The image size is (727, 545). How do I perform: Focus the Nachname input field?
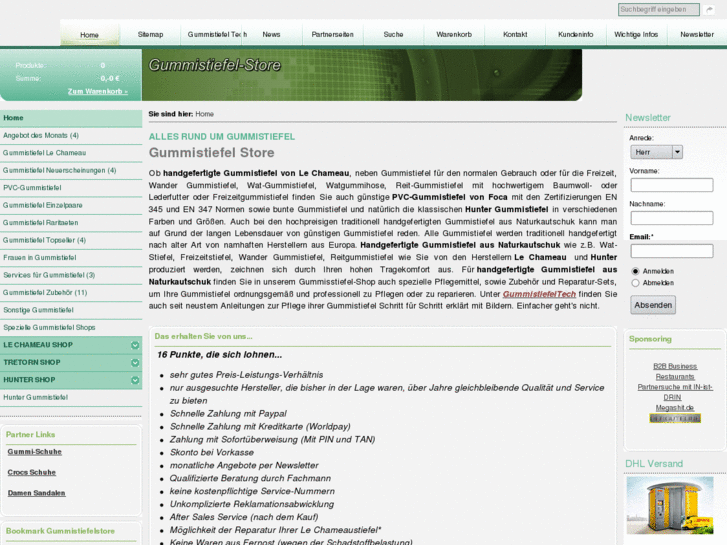point(671,218)
